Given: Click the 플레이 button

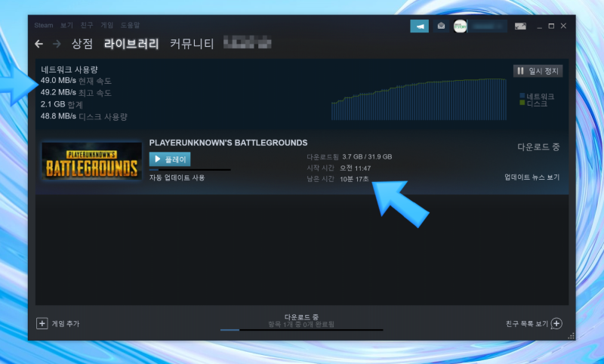Looking at the screenshot, I should (170, 159).
